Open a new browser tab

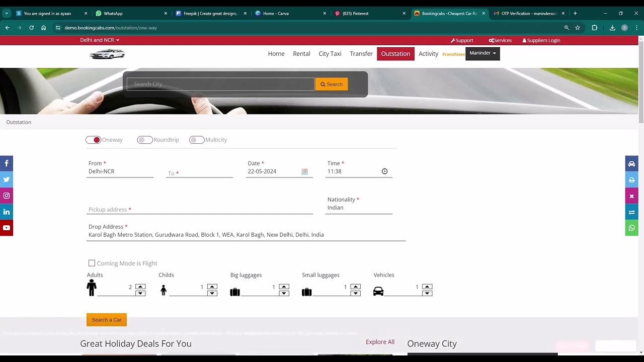click(575, 14)
